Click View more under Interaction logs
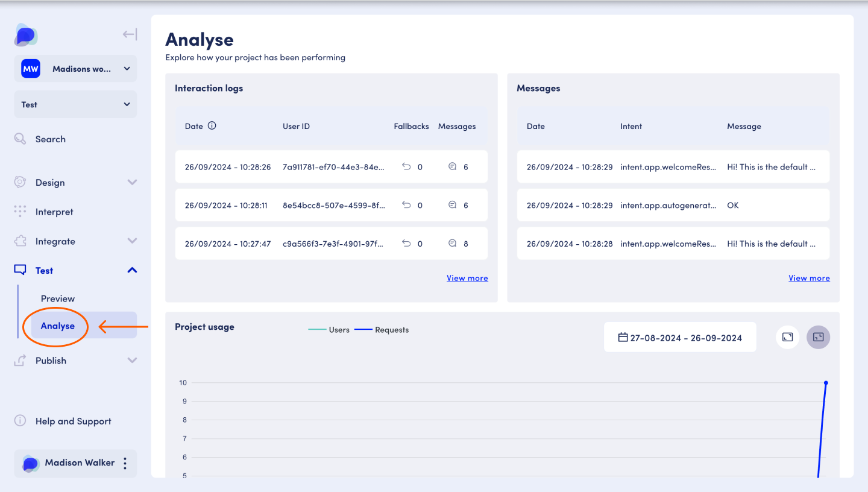 467,278
